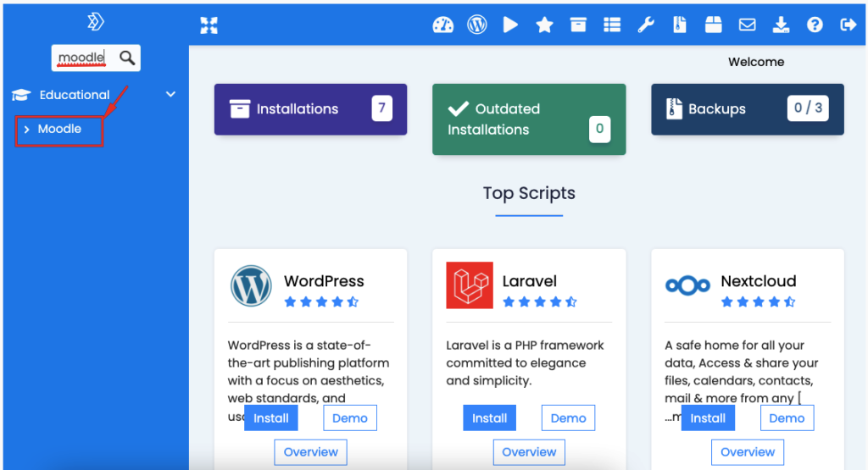
Task: Click the play demos icon
Action: tap(510, 25)
